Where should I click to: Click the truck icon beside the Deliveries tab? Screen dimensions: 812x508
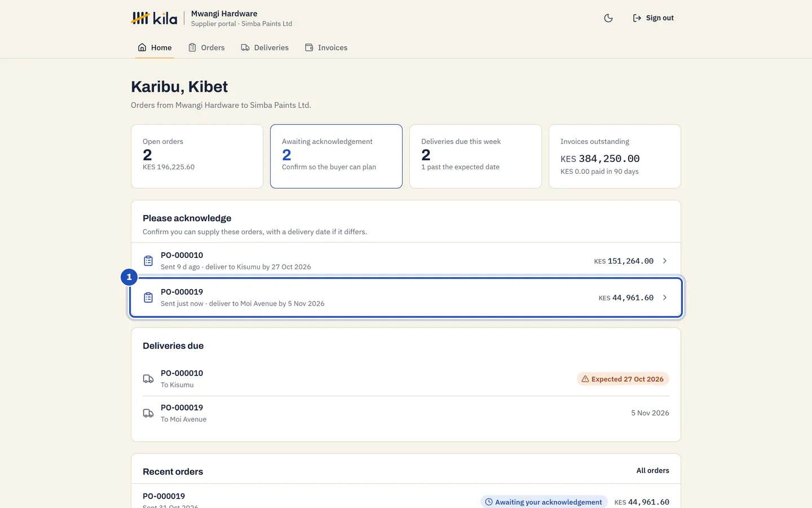coord(245,47)
